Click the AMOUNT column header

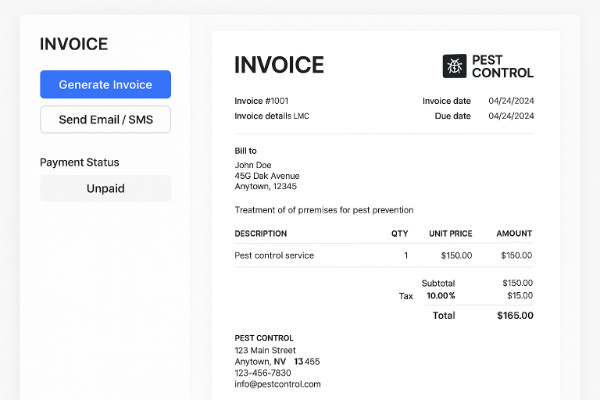(514, 233)
